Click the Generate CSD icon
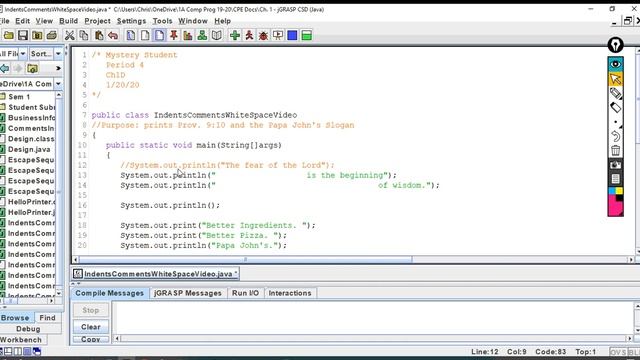Screen dimensions: 640x360 [x=131, y=36]
